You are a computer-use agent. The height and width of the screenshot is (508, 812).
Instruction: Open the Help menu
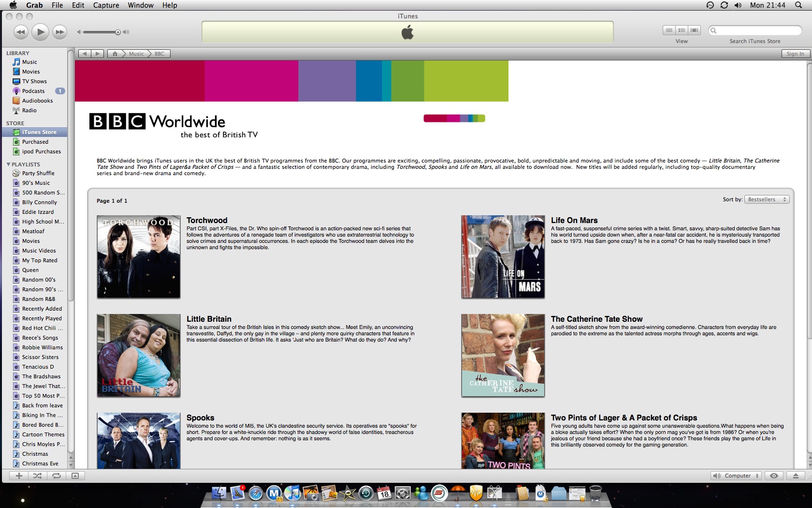[170, 5]
